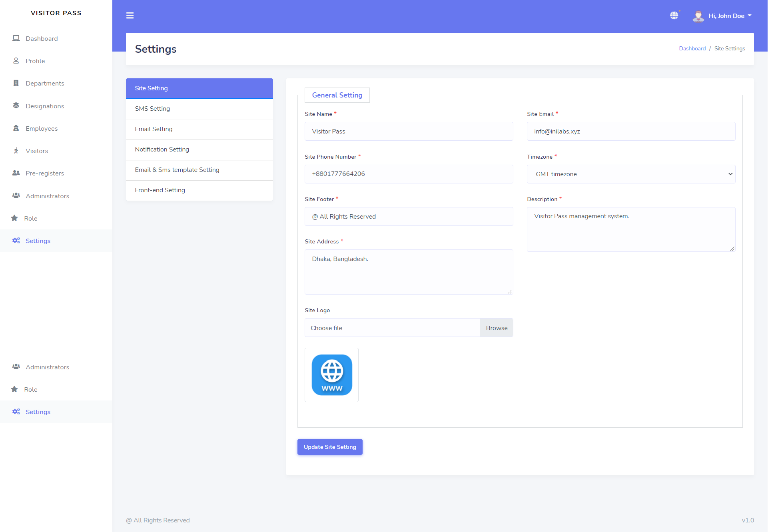Switch to SMS Setting tab
The image size is (768, 532).
coord(199,109)
